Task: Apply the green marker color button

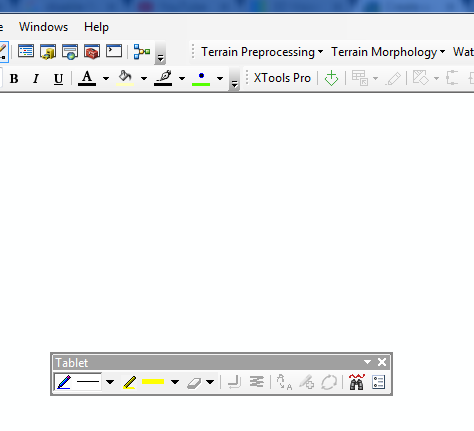Action: [x=201, y=79]
